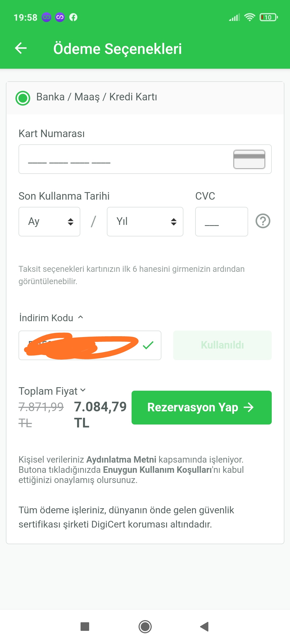Tap the Android back triangle button
290x644 pixels.
pyautogui.click(x=205, y=627)
